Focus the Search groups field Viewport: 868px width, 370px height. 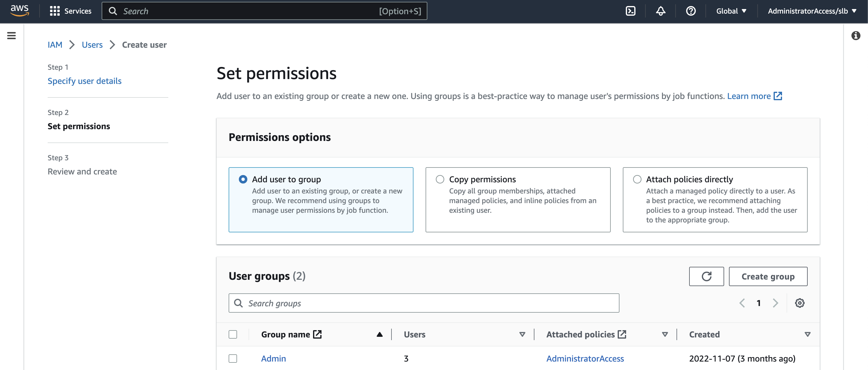pyautogui.click(x=423, y=303)
